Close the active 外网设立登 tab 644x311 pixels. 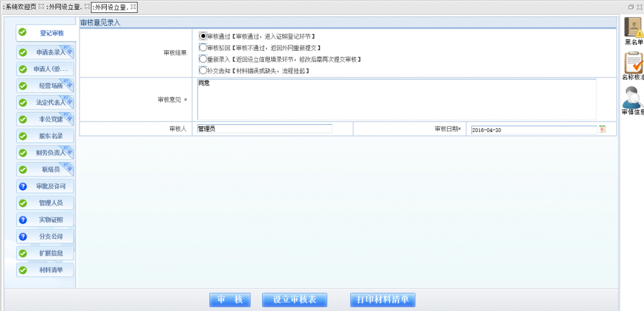(133, 6)
